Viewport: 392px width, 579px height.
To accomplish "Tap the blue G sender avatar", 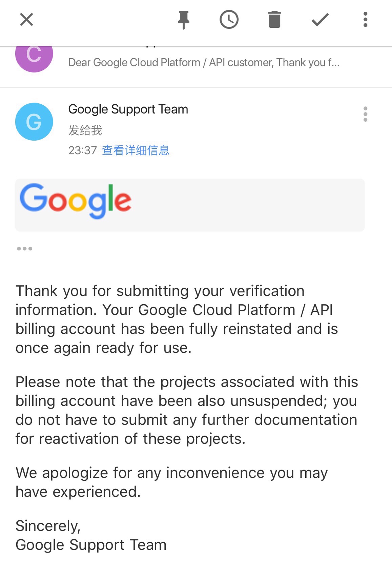I will (34, 122).
